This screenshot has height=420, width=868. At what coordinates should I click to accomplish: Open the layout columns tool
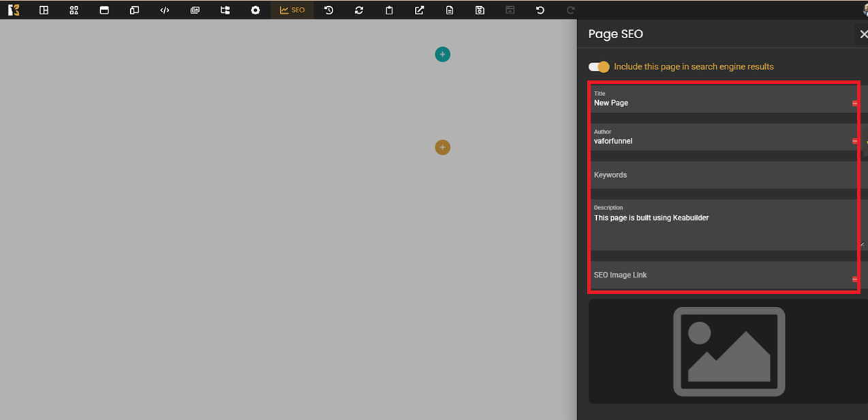[44, 10]
